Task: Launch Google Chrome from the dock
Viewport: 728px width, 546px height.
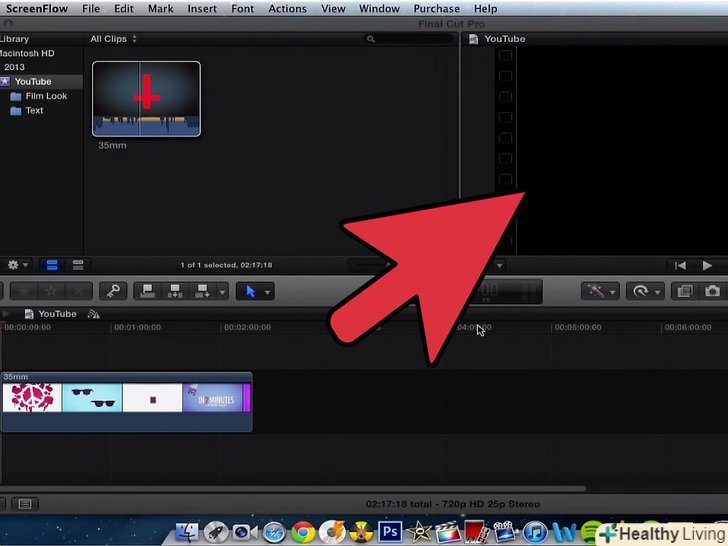Action: tap(303, 532)
